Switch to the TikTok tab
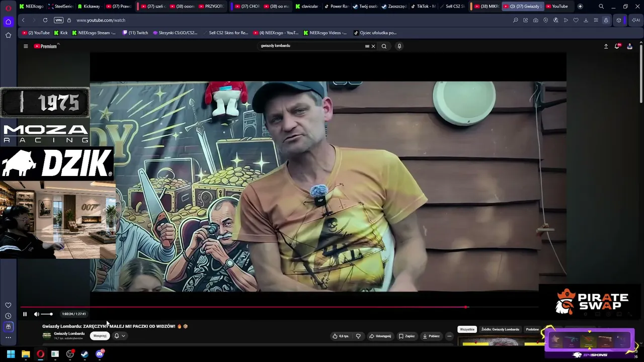The height and width of the screenshot is (362, 644). coord(423,7)
